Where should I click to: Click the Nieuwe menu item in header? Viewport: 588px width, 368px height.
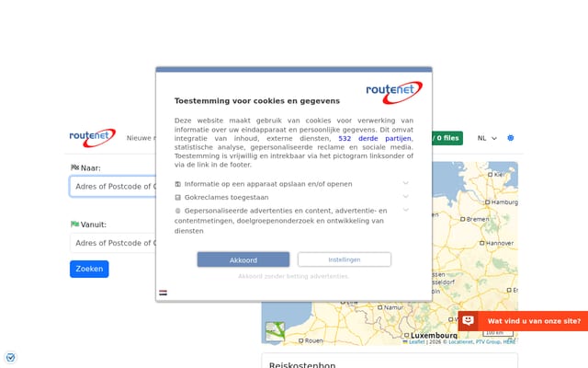tap(141, 138)
